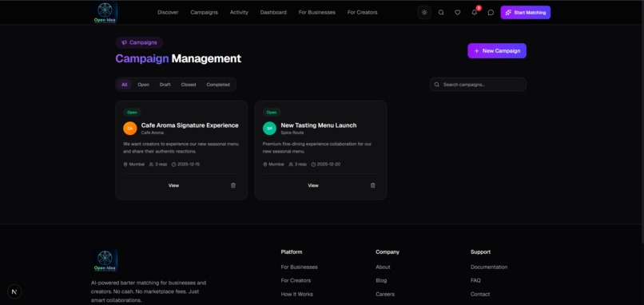Toggle the light/dark theme sun icon

point(424,12)
